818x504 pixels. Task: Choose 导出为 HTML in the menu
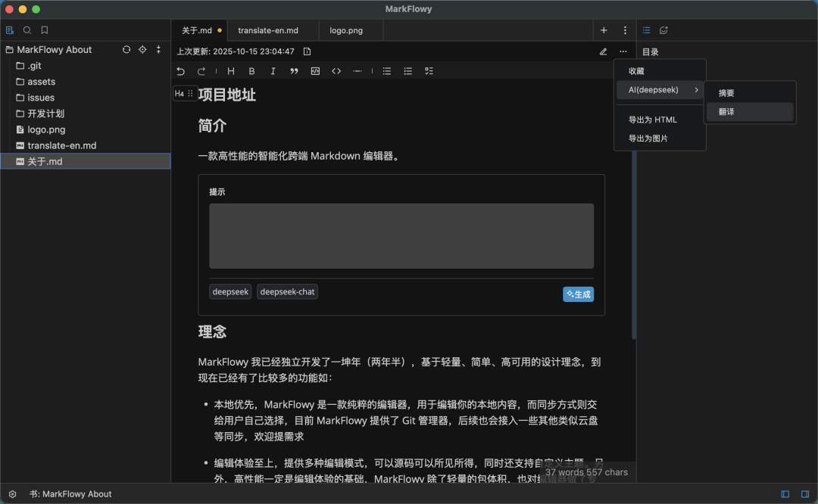click(652, 120)
